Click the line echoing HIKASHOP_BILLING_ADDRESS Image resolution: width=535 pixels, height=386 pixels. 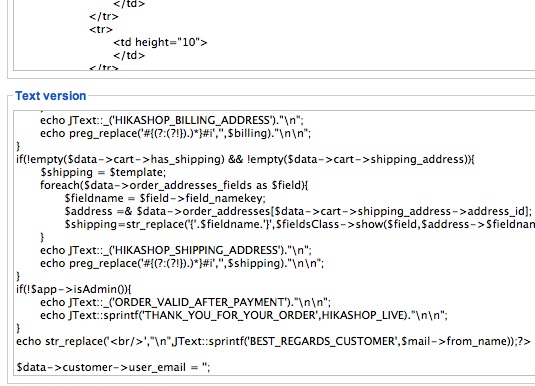172,120
